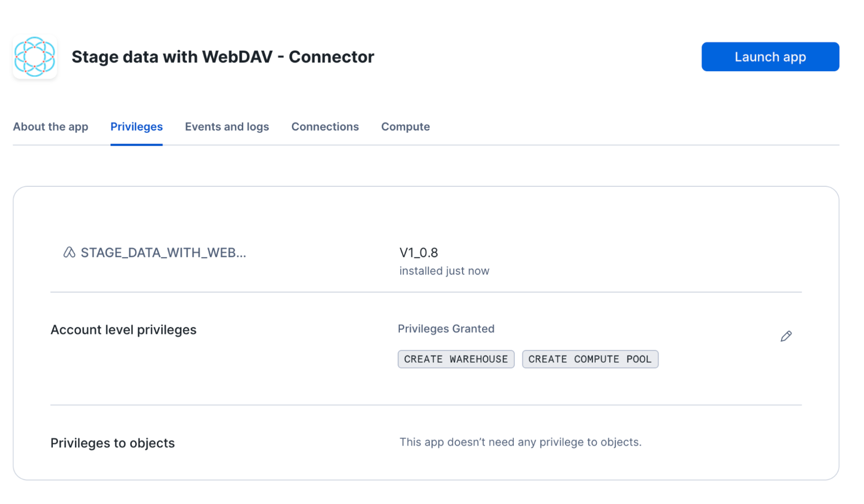This screenshot has height=504, width=864.
Task: Click the WebDAV connector app logo
Action: [35, 57]
